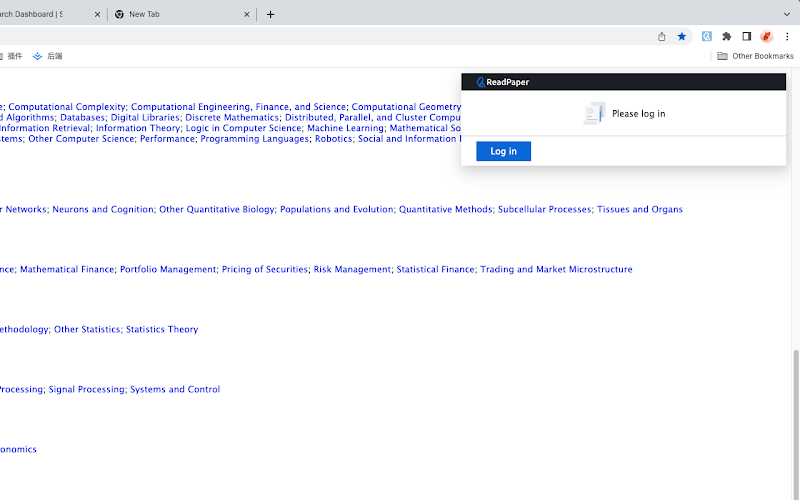Screen dimensions: 800x500
Task: Open the 插件 bookmark folder
Action: click(12, 56)
